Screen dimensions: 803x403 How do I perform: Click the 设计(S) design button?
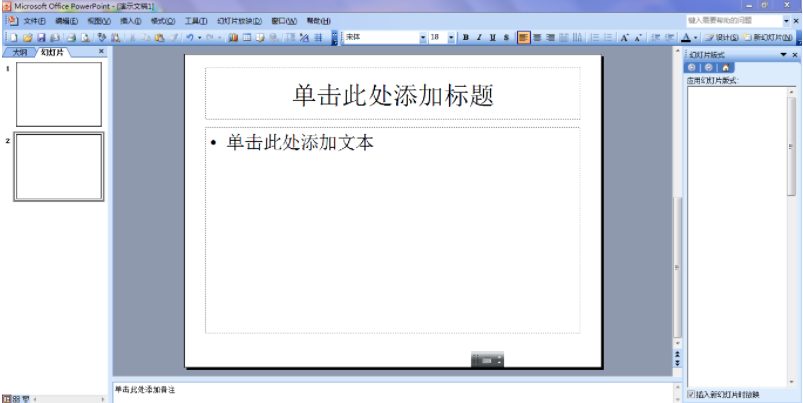pos(721,37)
